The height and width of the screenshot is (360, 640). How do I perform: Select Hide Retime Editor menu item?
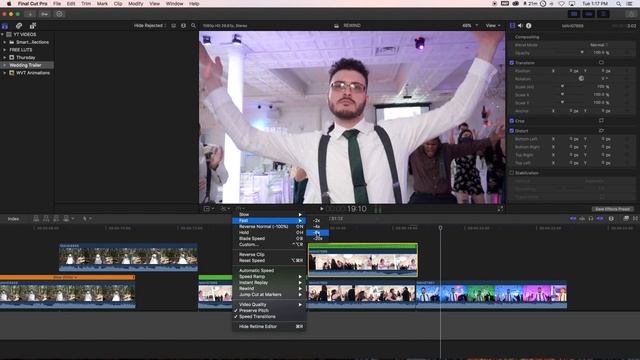tap(269, 327)
